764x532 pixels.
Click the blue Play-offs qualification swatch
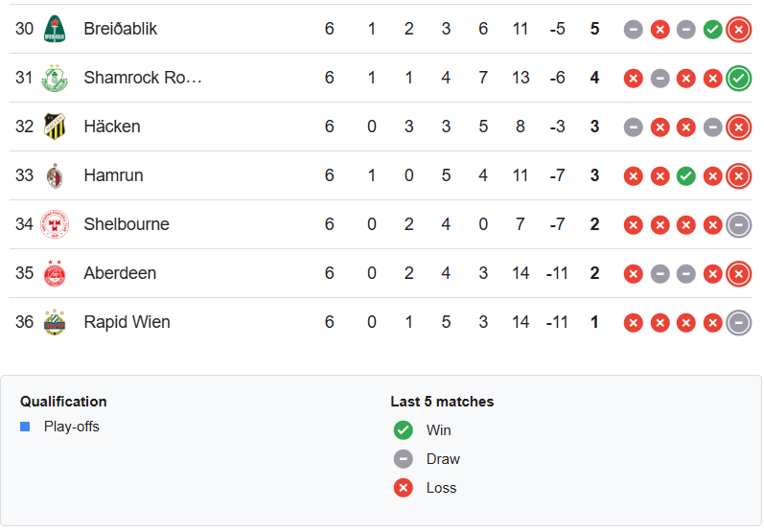(25, 427)
